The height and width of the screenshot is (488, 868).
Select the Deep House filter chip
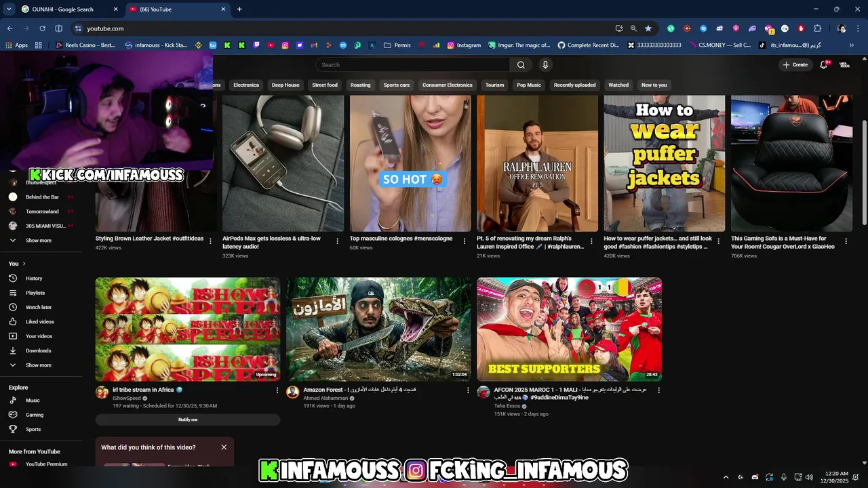(285, 85)
